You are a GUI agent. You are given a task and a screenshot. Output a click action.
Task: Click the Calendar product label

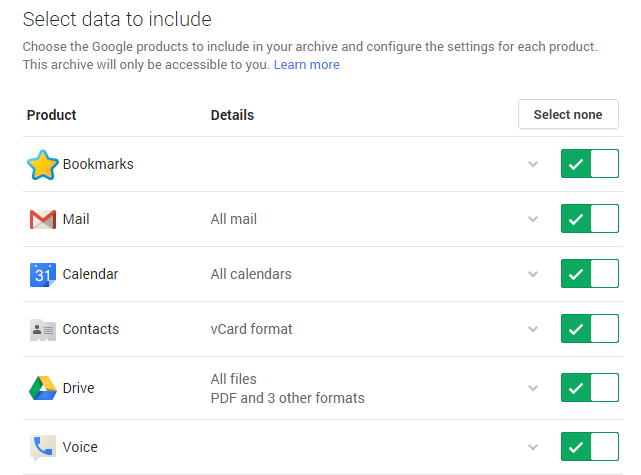(x=90, y=274)
